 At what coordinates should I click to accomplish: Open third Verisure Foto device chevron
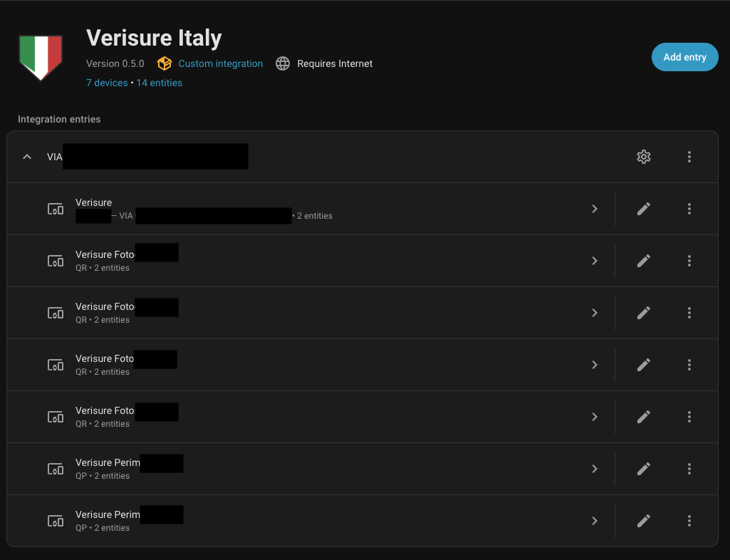tap(595, 365)
